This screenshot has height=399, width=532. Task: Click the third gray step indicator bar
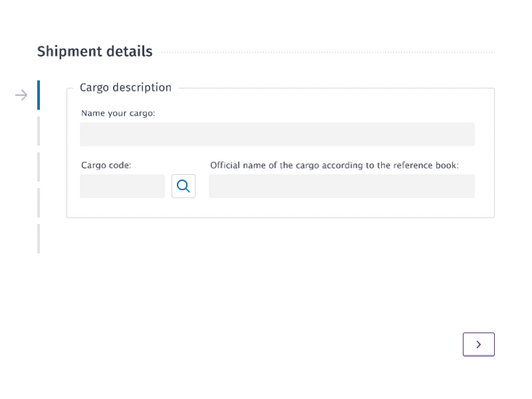[x=39, y=167]
